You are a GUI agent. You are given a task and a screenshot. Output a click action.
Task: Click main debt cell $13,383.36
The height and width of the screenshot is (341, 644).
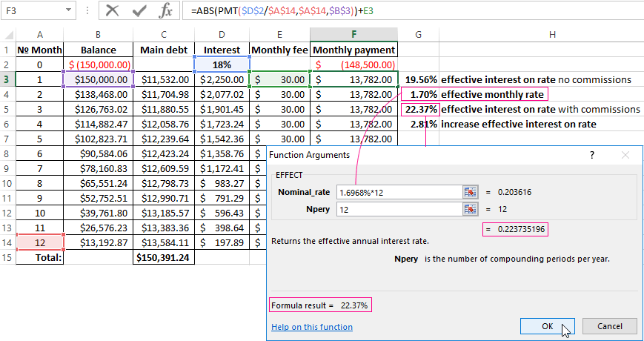coord(164,228)
